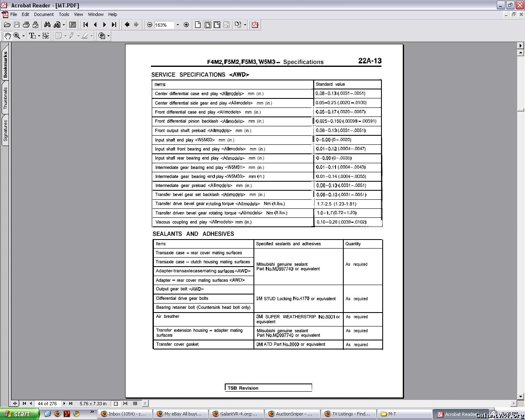Switch to the Signatures side tab
Image resolution: width=525 pixels, height=420 pixels.
click(5, 130)
